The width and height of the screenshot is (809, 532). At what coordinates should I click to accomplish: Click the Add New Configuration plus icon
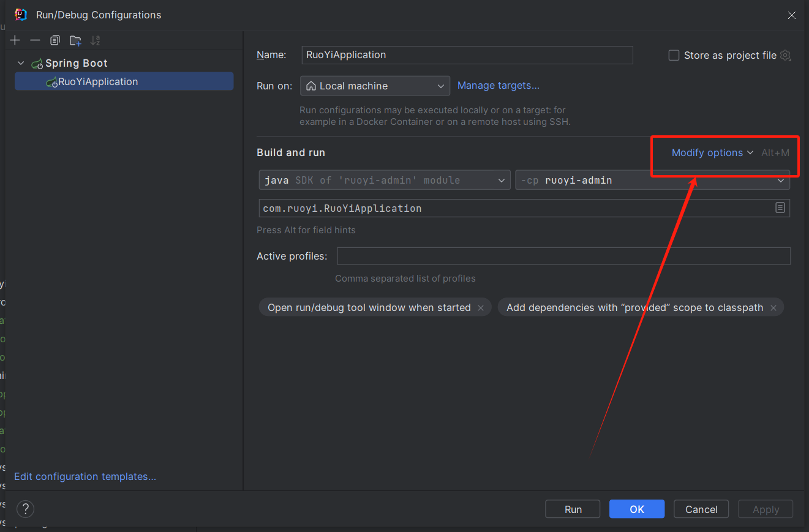(x=15, y=40)
